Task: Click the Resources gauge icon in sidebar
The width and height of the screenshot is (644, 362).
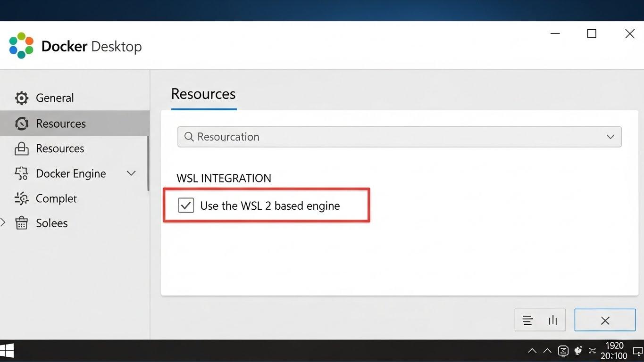Action: coord(22,123)
